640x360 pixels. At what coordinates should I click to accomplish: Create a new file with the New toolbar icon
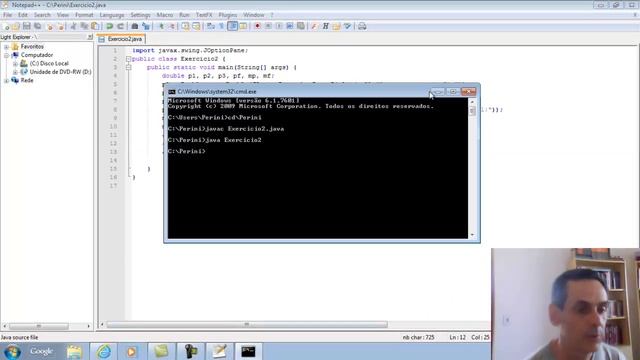click(x=6, y=27)
